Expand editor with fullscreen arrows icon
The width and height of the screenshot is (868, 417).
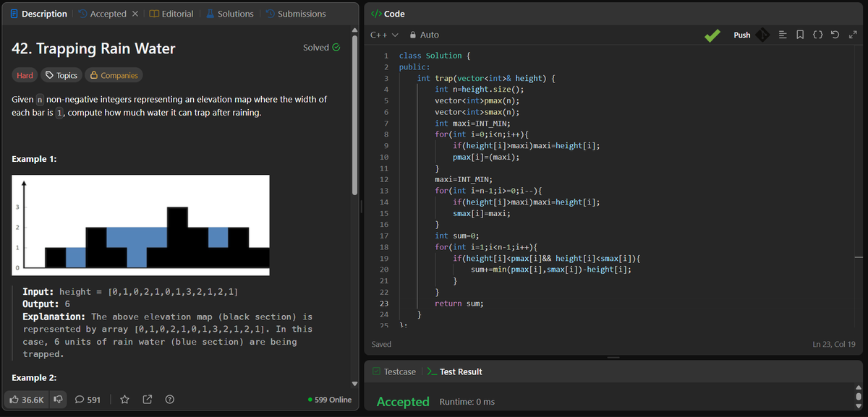(x=853, y=35)
